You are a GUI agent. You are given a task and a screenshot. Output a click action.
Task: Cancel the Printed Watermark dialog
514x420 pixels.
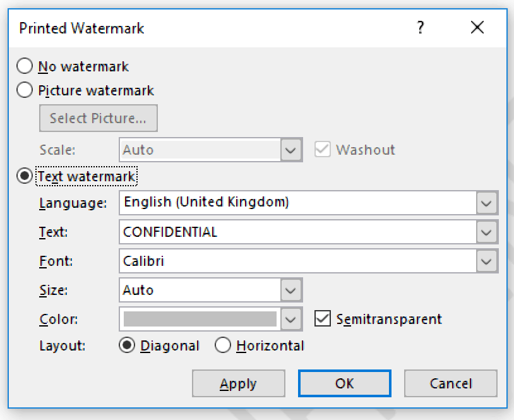[x=450, y=383]
